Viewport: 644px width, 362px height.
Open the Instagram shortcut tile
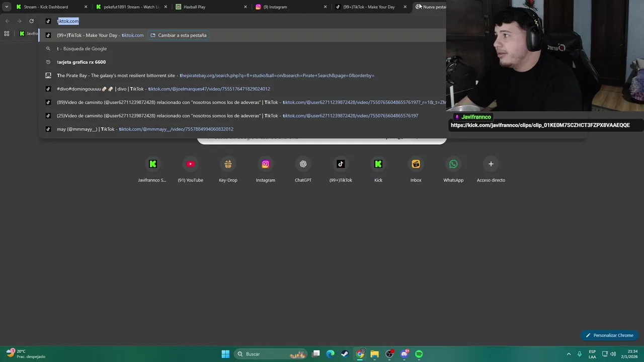pos(265,170)
